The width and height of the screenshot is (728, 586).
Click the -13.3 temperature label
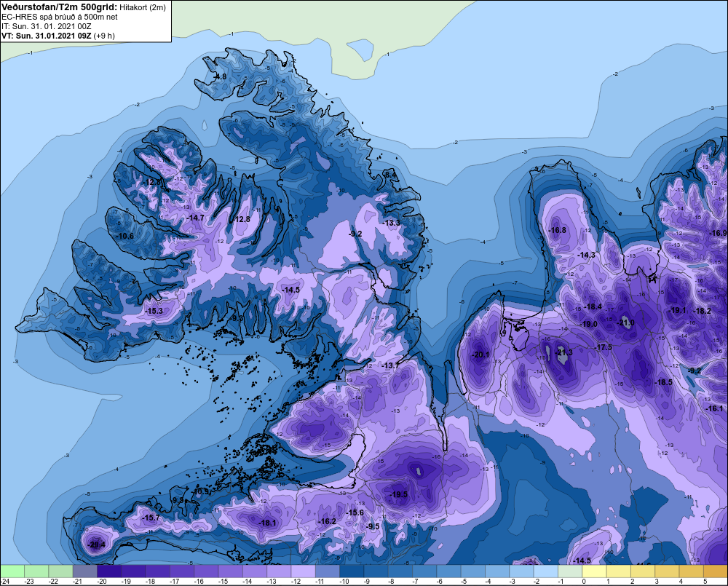(x=392, y=223)
